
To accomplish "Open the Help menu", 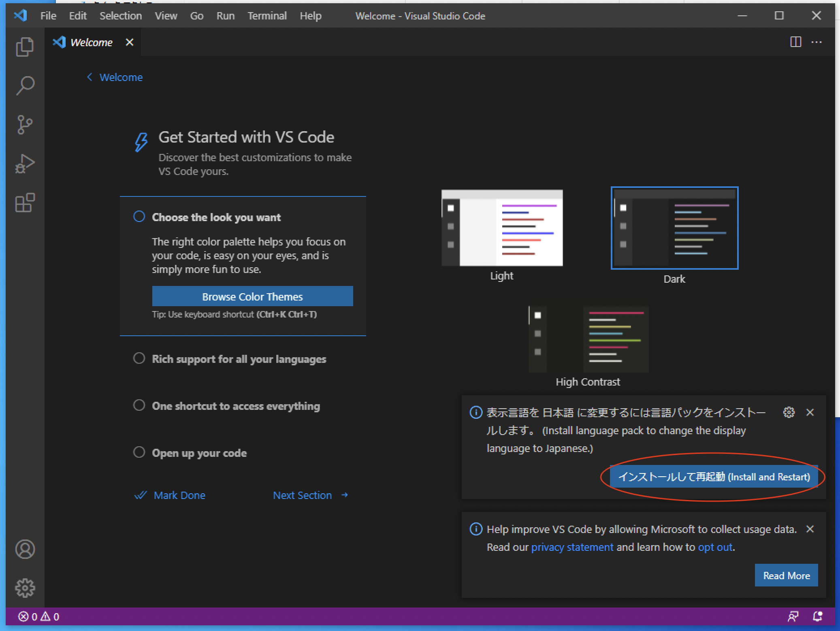I will point(311,16).
